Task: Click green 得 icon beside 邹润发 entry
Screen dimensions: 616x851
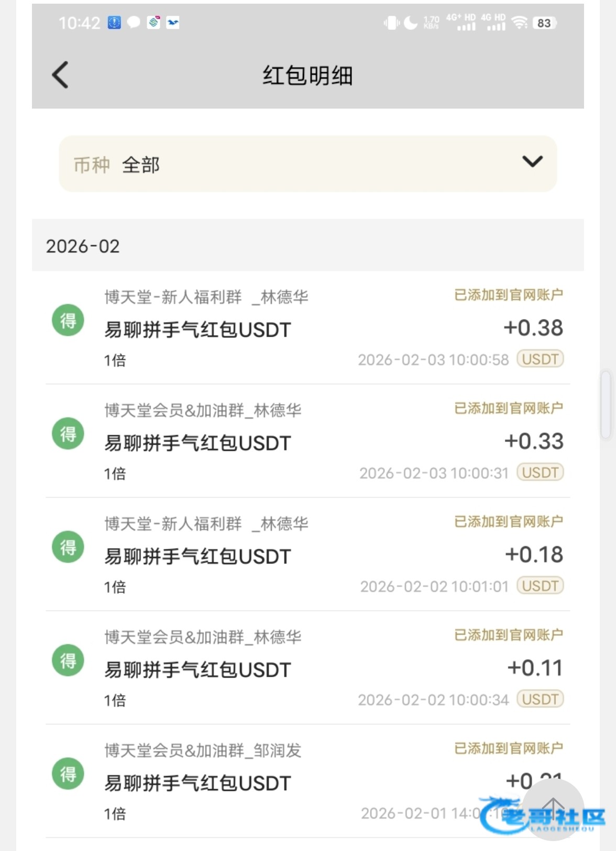Action: pos(68,773)
